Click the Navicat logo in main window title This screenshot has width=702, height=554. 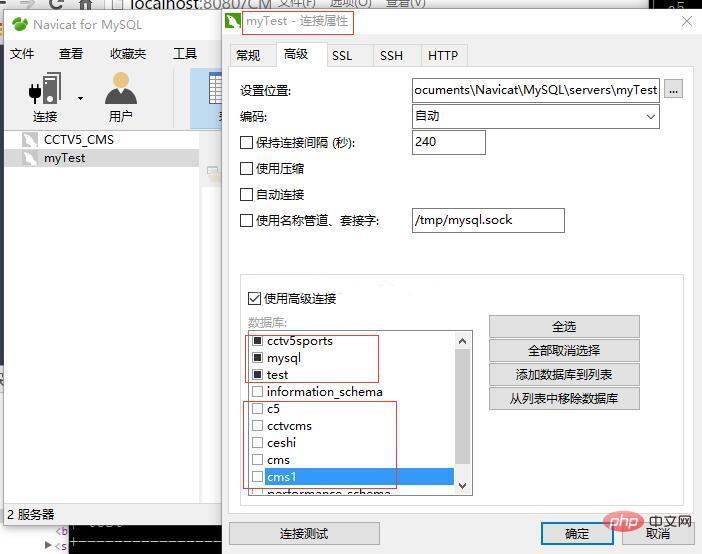[x=20, y=24]
